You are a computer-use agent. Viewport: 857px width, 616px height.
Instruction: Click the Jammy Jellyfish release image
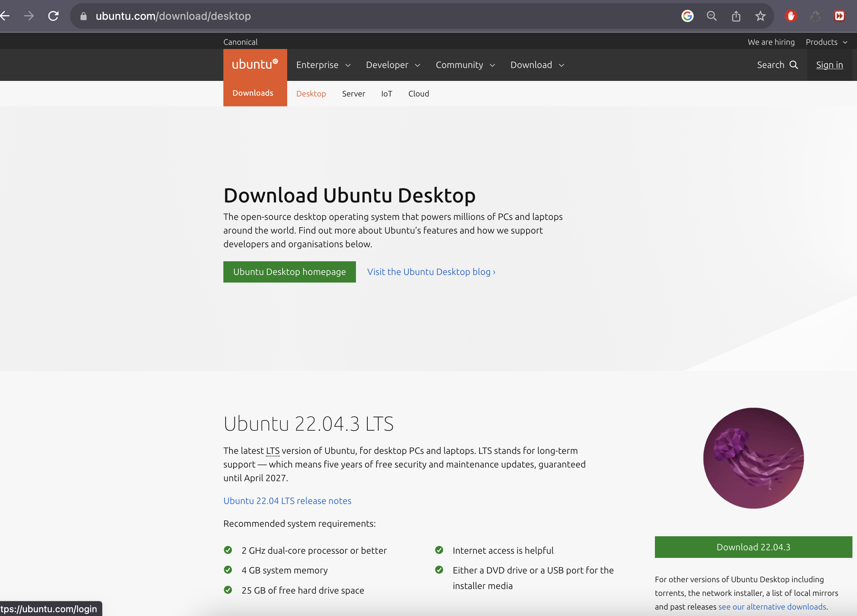click(x=753, y=458)
